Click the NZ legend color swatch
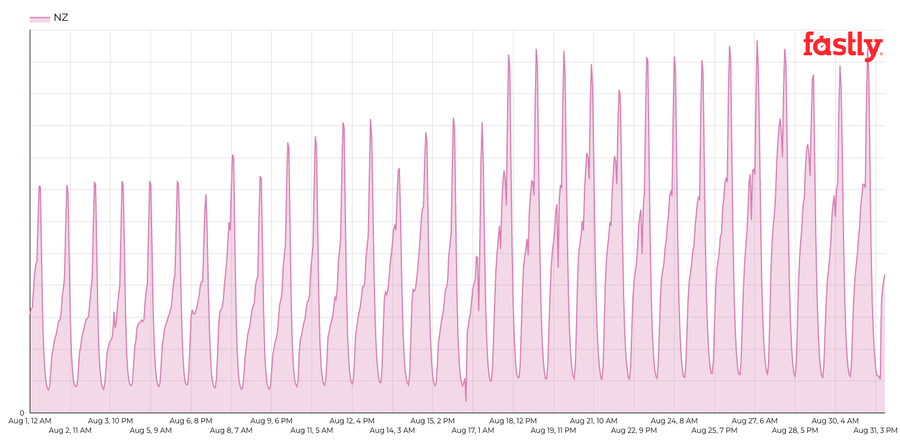The width and height of the screenshot is (900, 443). [40, 19]
